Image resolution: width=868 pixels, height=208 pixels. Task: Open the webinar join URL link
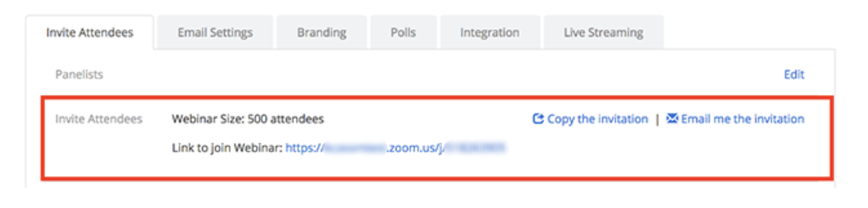pyautogui.click(x=395, y=148)
